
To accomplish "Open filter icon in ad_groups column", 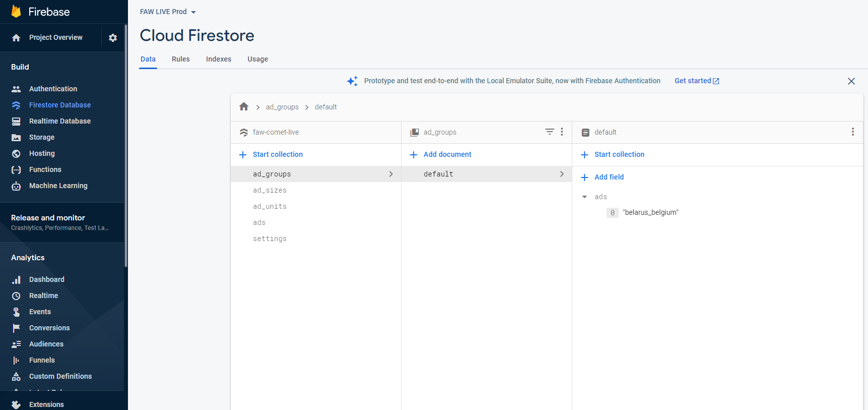I will point(550,132).
